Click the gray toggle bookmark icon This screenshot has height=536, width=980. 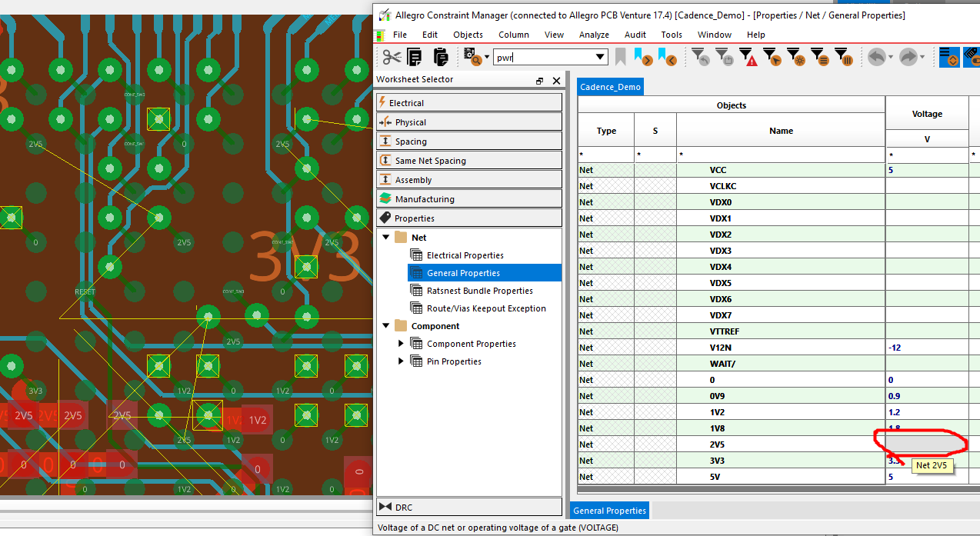[621, 57]
